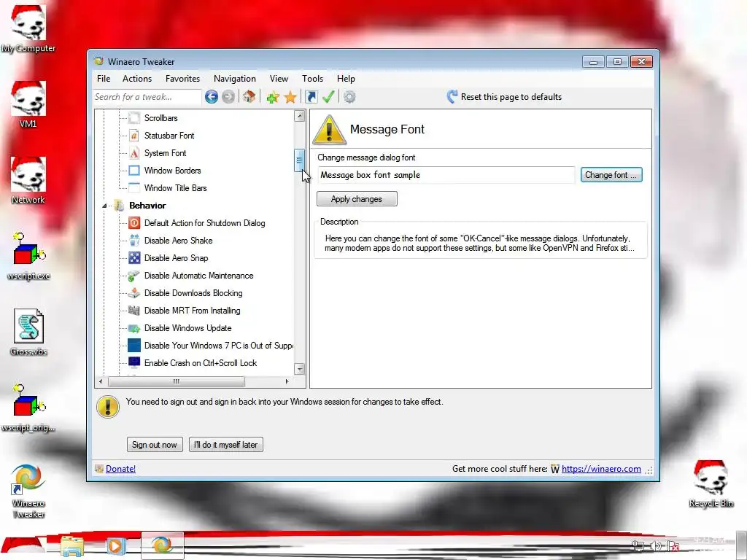Screen dimensions: 747x560
Task: Click the Disable Windows Update icon
Action: pyautogui.click(x=134, y=328)
